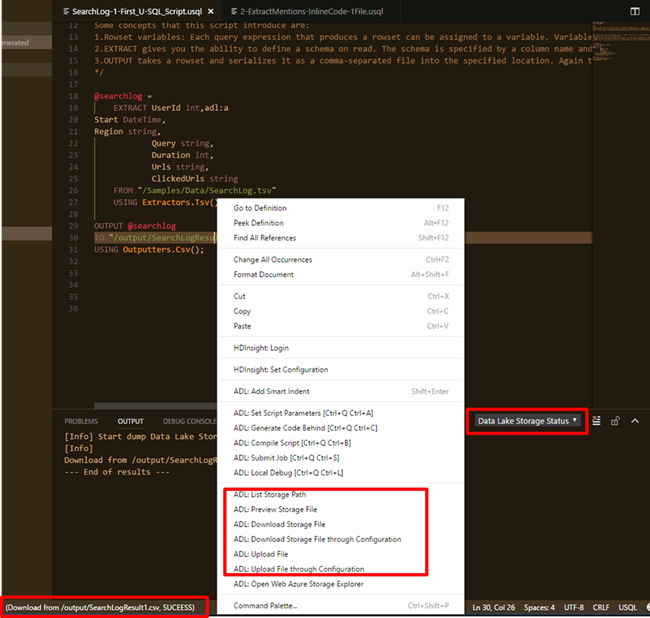Choose HDInsight: Login

341,348
